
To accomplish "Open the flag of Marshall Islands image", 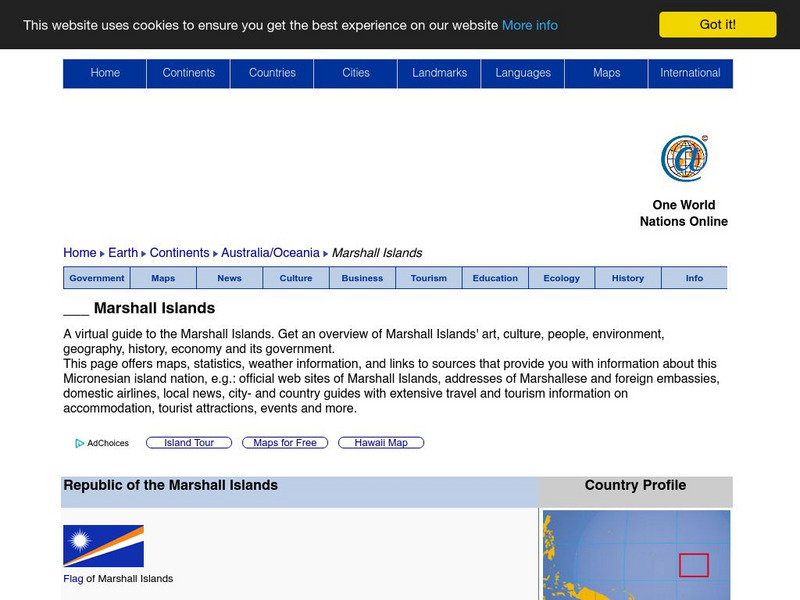I will [x=103, y=546].
